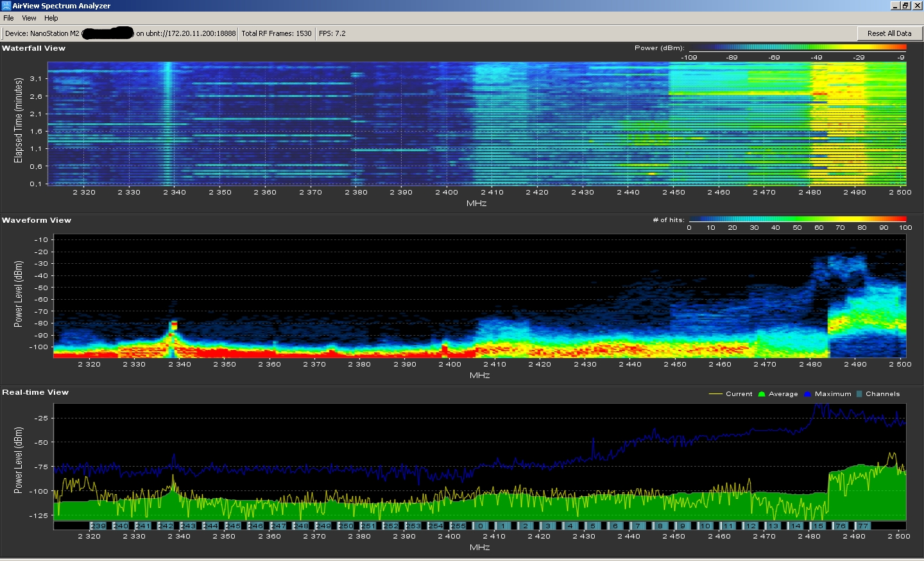Select channel 239 marker in Real-time View
This screenshot has height=561, width=924.
click(98, 526)
